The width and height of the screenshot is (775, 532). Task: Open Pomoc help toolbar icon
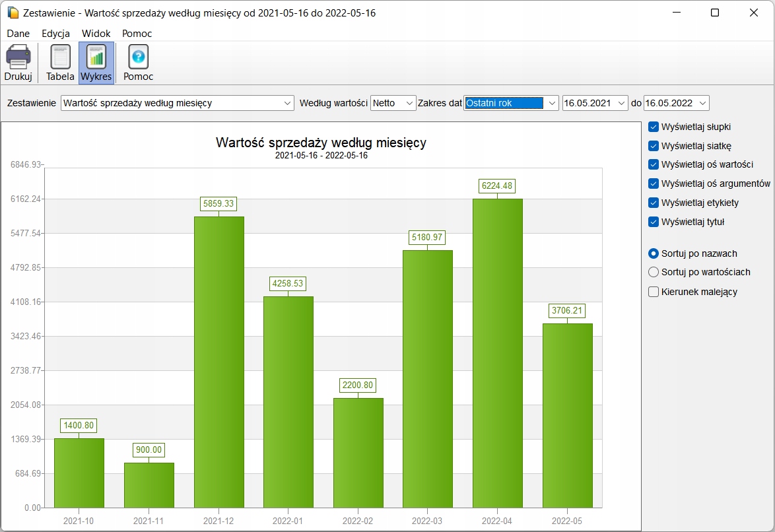pos(138,57)
